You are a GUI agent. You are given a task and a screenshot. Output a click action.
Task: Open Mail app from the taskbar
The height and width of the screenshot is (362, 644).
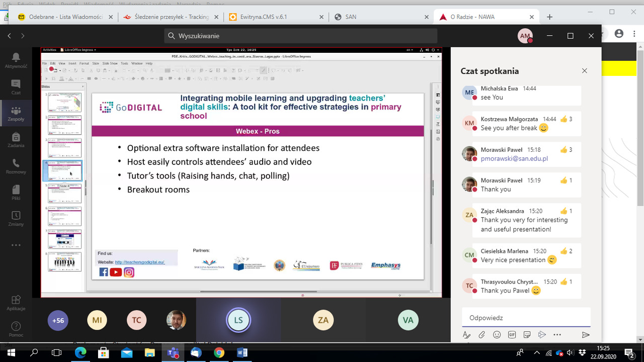click(127, 353)
